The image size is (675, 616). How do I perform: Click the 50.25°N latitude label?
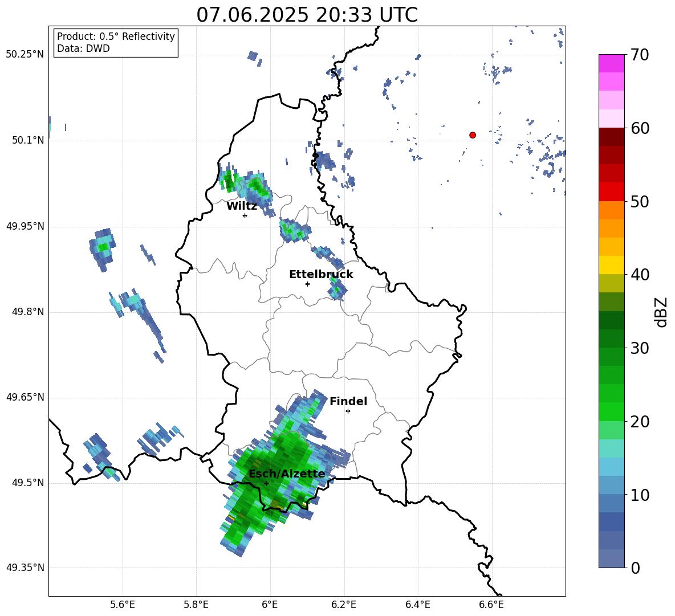pyautogui.click(x=25, y=55)
